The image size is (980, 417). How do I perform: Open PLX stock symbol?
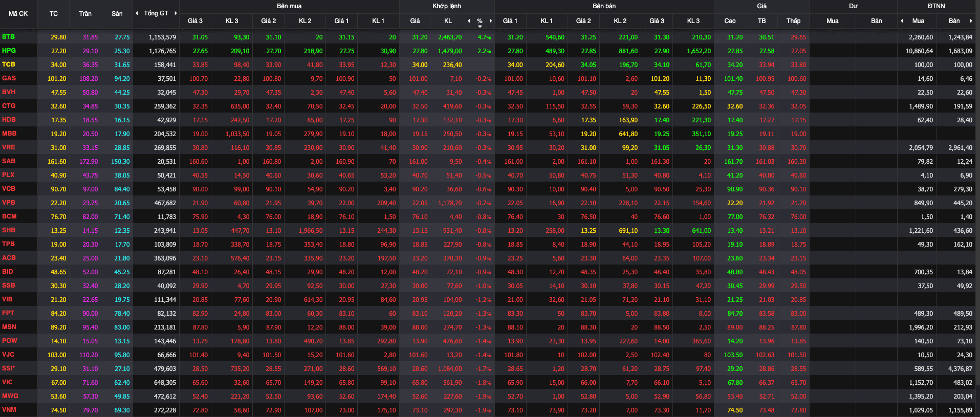(x=8, y=175)
